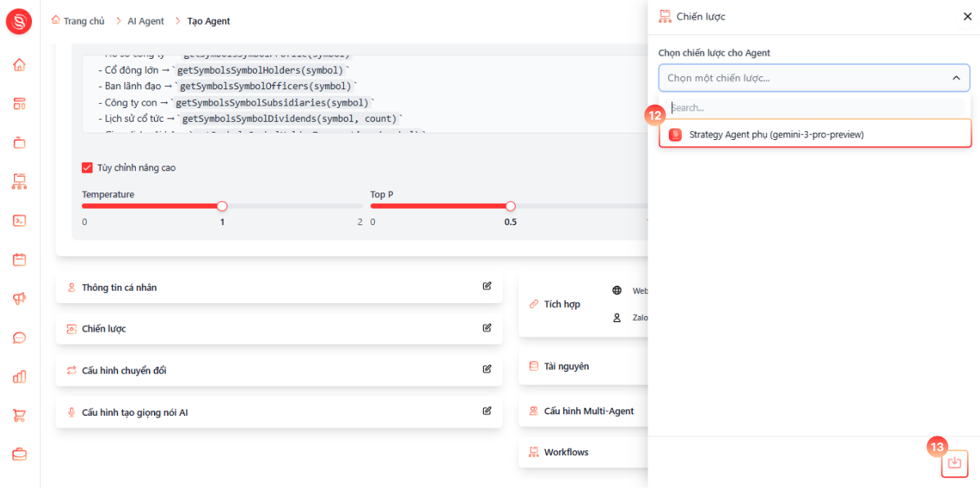
Task: Expand the Chiến lược section row
Action: click(x=278, y=328)
